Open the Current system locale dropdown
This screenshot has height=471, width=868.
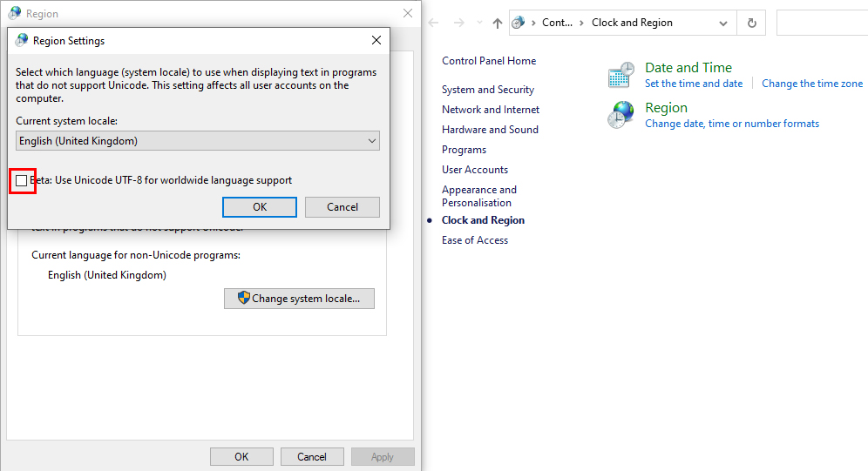(x=198, y=141)
